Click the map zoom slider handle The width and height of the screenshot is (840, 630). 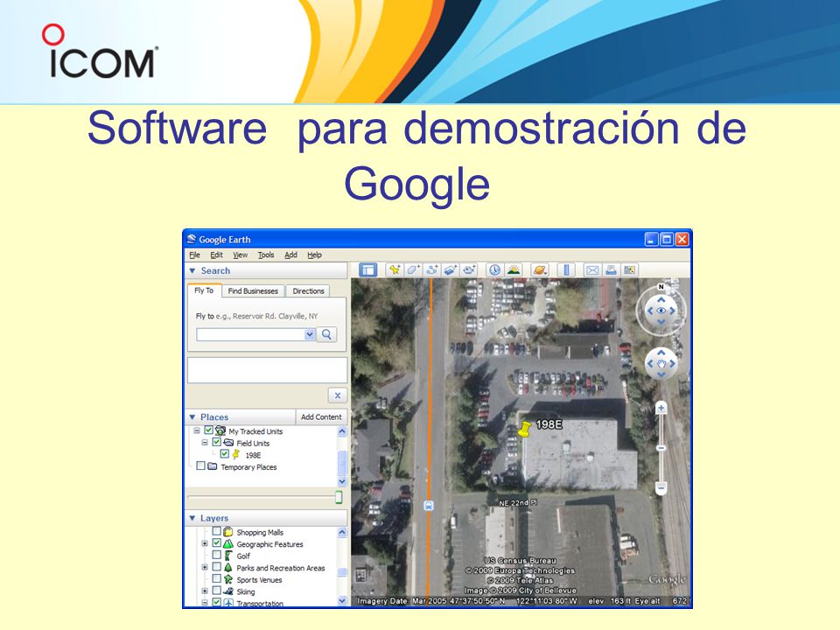point(661,448)
